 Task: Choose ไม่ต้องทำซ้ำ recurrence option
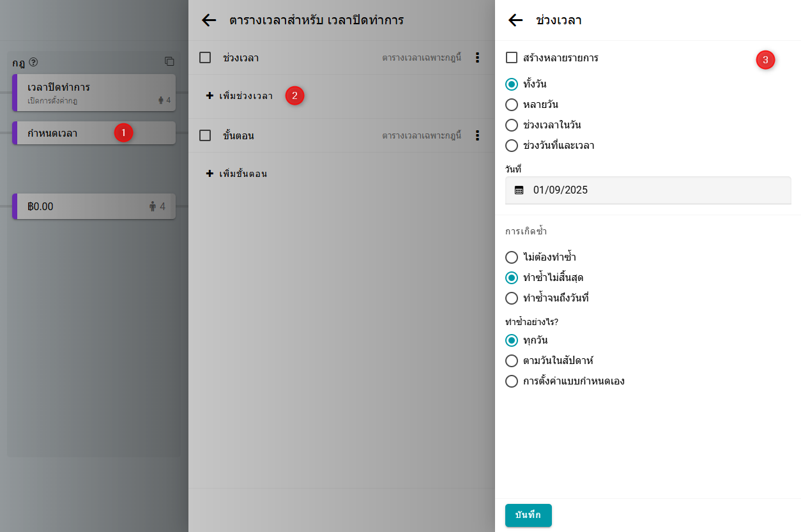(512, 257)
